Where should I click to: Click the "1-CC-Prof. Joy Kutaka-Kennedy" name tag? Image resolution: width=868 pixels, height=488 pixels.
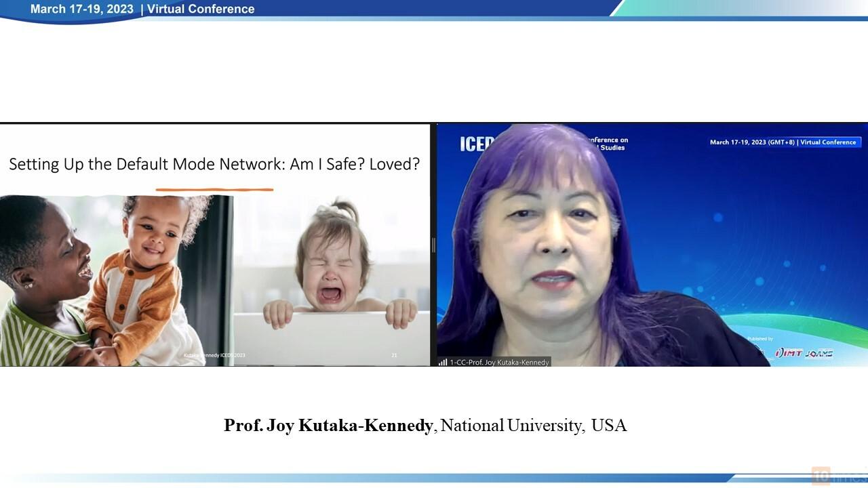click(x=499, y=363)
